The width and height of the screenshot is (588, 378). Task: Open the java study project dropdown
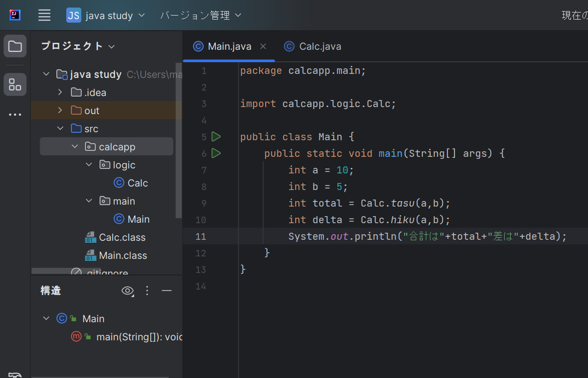click(106, 16)
